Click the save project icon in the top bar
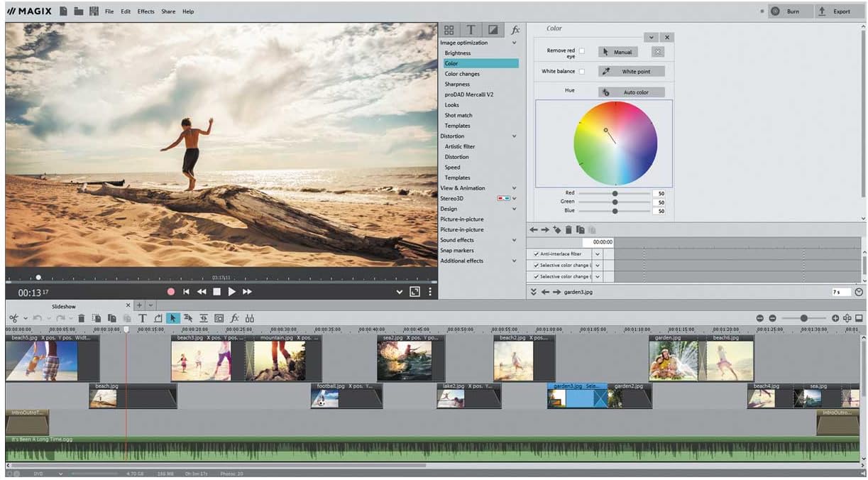Screen dimensions: 868x480 click(x=94, y=11)
